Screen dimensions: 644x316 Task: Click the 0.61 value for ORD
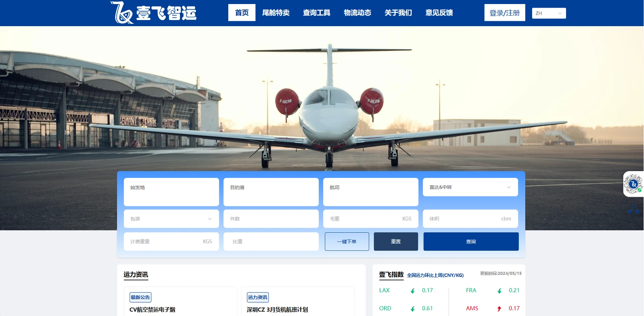coord(427,308)
